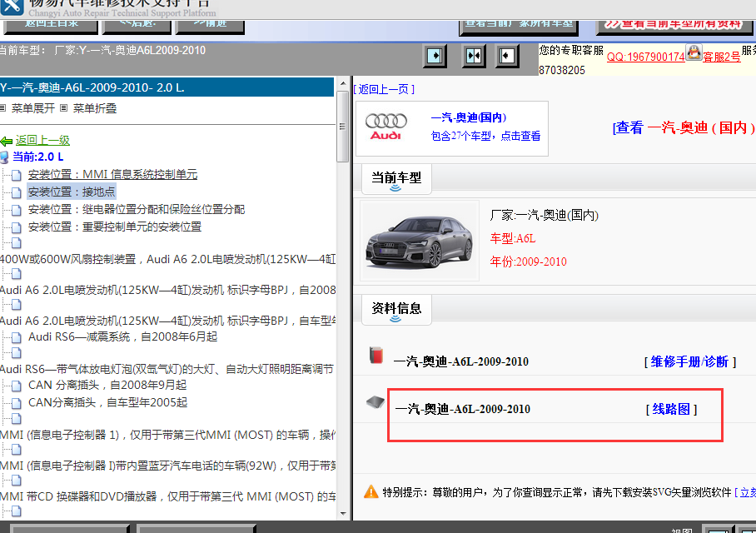The height and width of the screenshot is (533, 756).
Task: Open the 维修手册/诊断 link
Action: (x=689, y=361)
